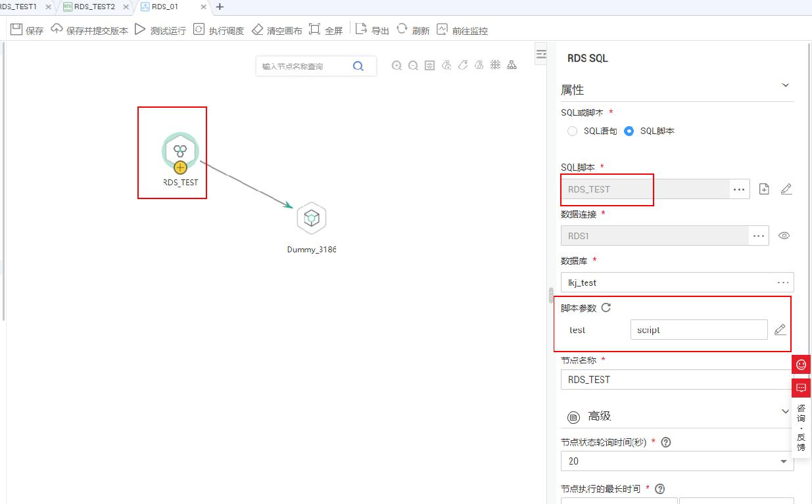
Task: Zoom out the canvas
Action: click(x=413, y=65)
